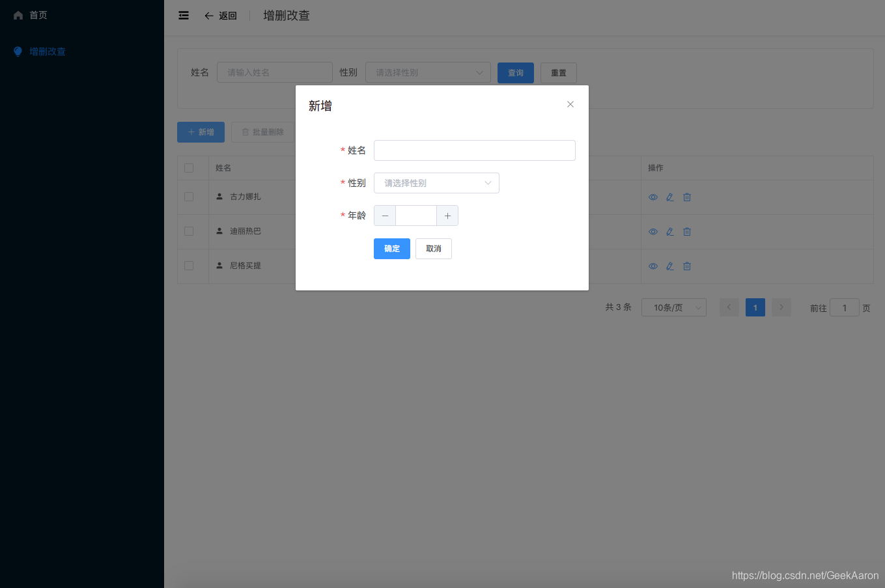The image size is (885, 588).
Task: Delete the 迪丽热巴 row trash icon
Action: click(687, 232)
